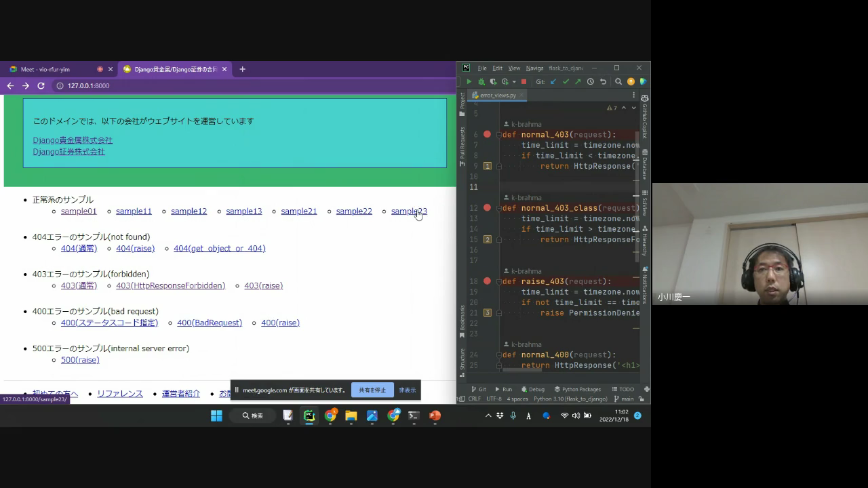Open the View menu in PyCharm
868x488 pixels.
click(x=514, y=68)
